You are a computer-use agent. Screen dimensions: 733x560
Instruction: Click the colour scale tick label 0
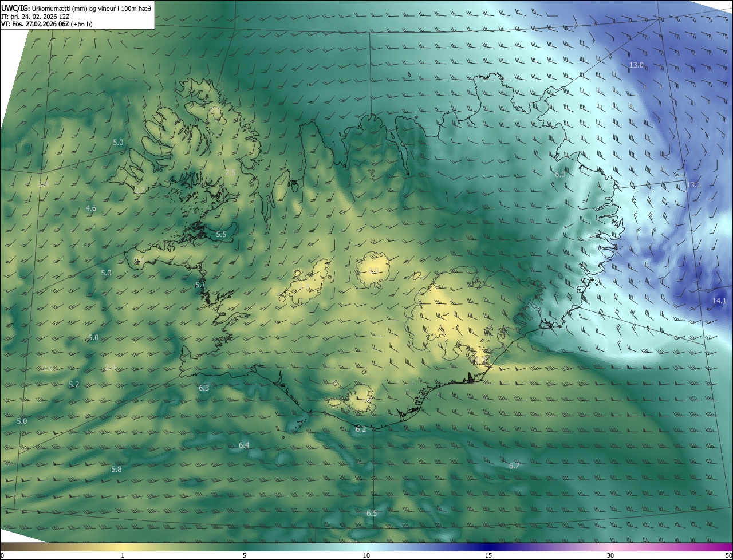tap(2, 556)
